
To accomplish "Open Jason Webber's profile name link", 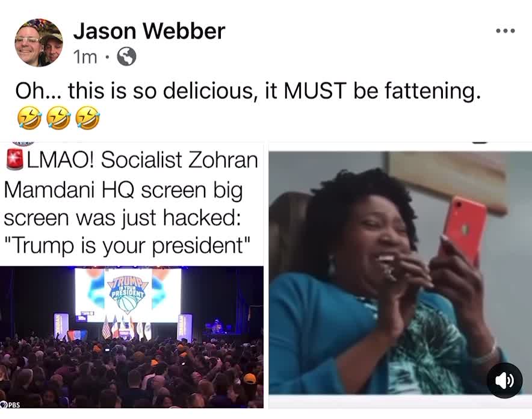I will coord(149,31).
